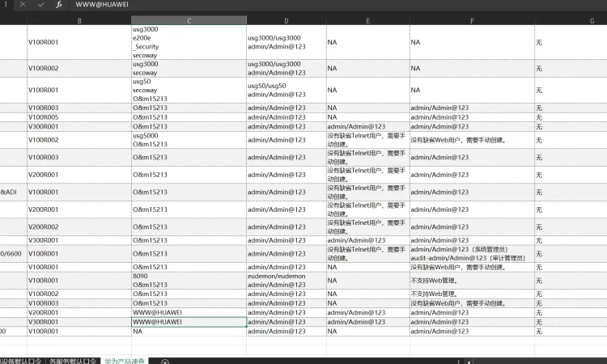Select column D header

pos(287,20)
